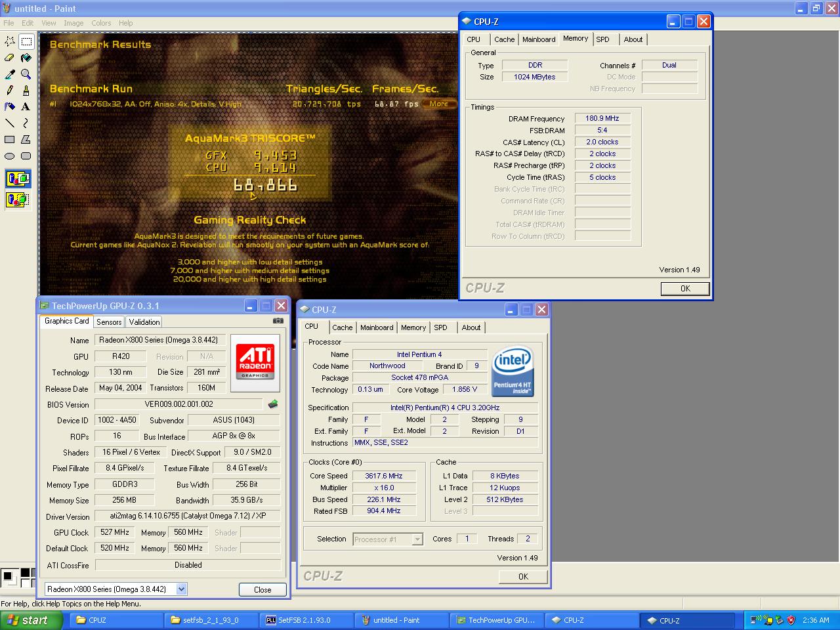Switch to CPU tab in upper CPU-Z window
The width and height of the screenshot is (840, 630).
pos(474,39)
